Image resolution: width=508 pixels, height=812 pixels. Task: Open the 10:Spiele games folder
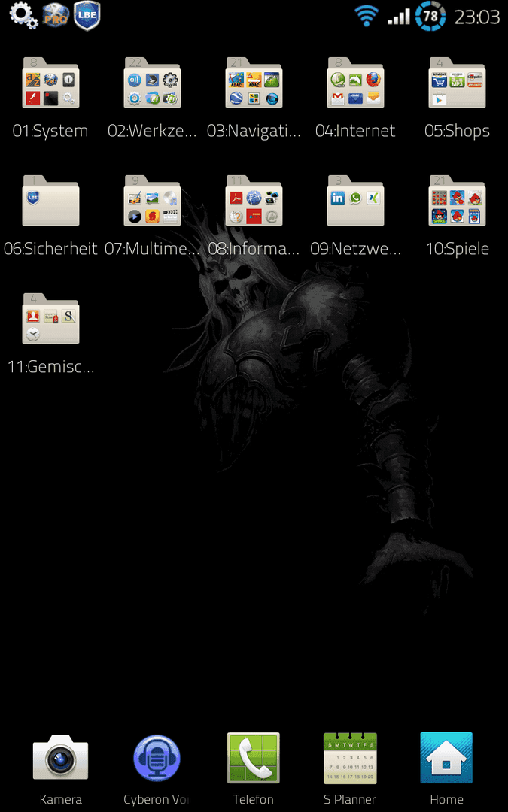pos(457,201)
